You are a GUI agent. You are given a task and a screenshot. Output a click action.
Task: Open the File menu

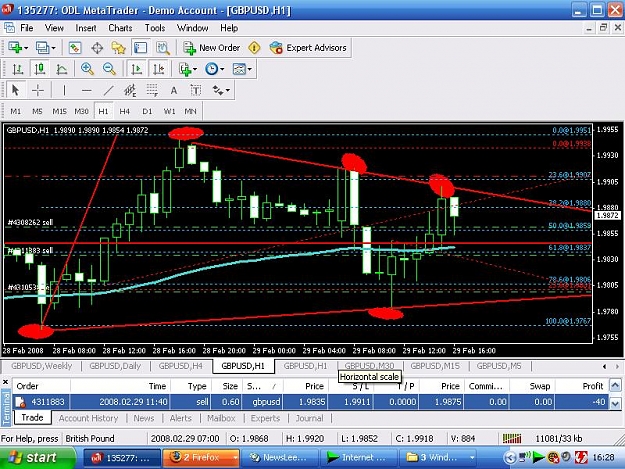pyautogui.click(x=27, y=28)
